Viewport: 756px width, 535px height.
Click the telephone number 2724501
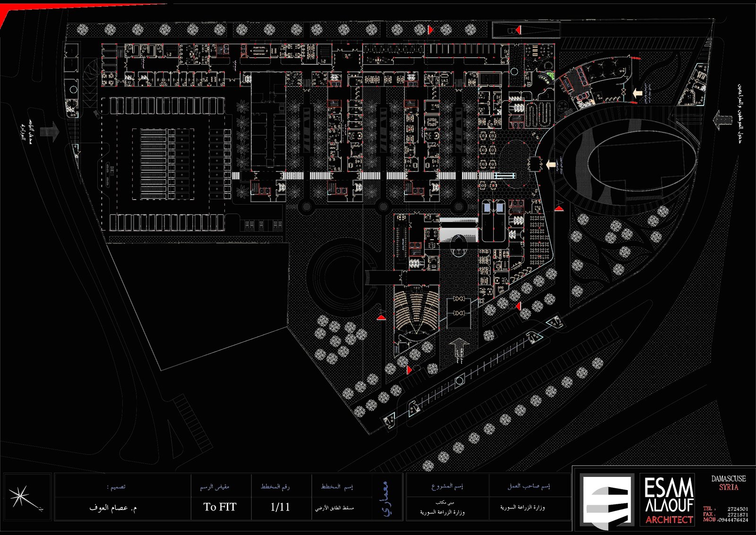[x=738, y=509]
